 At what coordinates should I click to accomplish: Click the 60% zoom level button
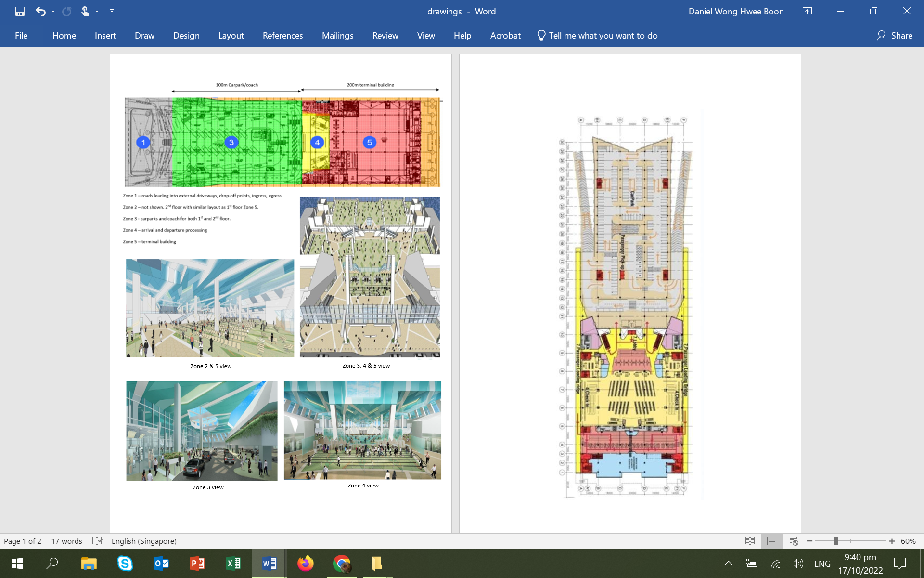tap(908, 541)
